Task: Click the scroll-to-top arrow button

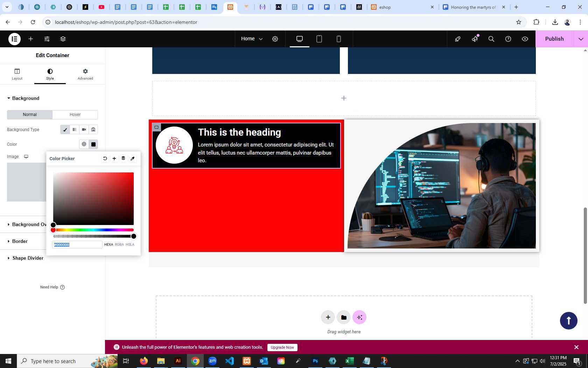Action: 569,320
